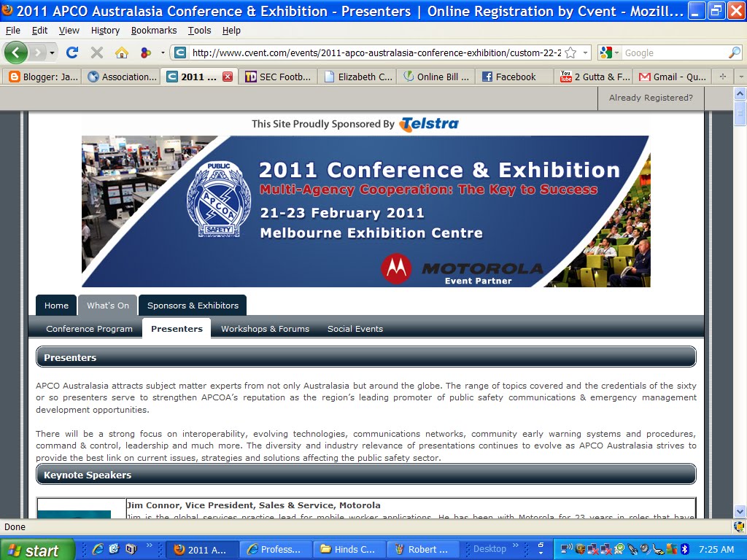The height and width of the screenshot is (560, 747).
Task: Focus the URL address field
Action: [376, 52]
